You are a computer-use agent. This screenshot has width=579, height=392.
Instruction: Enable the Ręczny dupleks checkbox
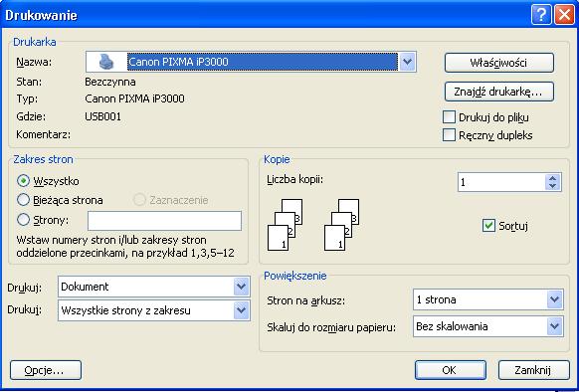coord(449,135)
